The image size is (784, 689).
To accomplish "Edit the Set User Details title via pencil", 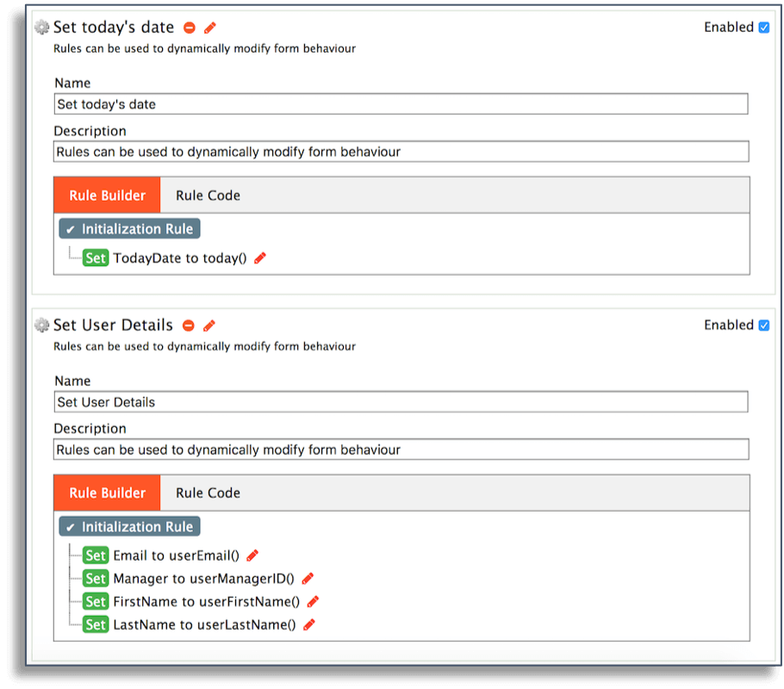I will coord(208,325).
